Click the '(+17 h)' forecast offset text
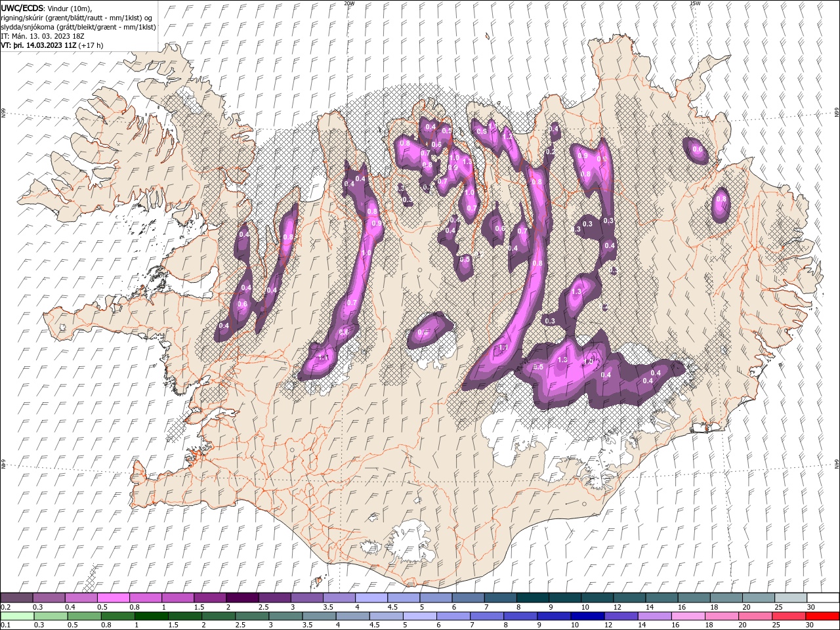Image resolution: width=840 pixels, height=630 pixels. 91,45
